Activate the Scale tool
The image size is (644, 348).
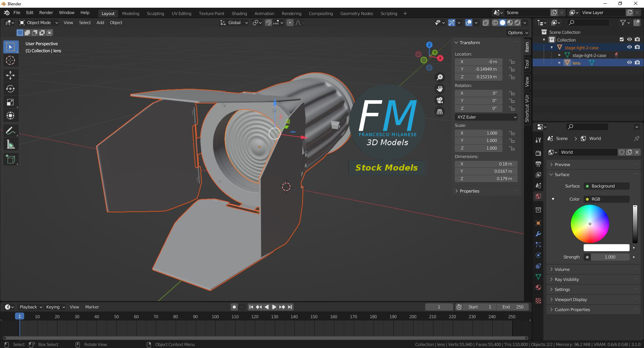(x=10, y=102)
